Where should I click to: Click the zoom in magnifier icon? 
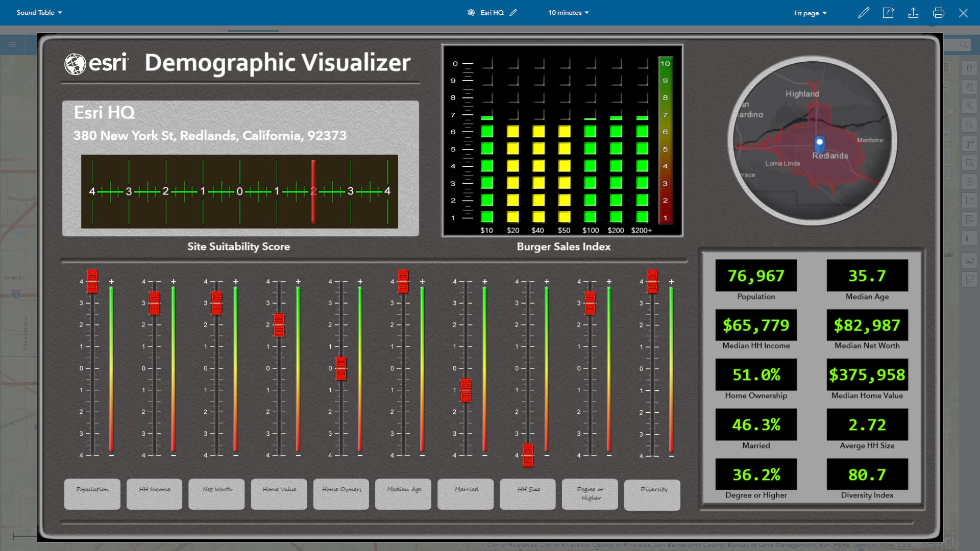[969, 106]
